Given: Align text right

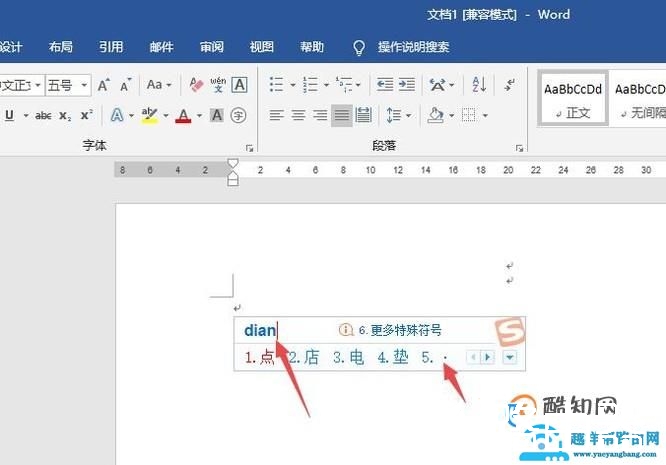Looking at the screenshot, I should [x=320, y=115].
